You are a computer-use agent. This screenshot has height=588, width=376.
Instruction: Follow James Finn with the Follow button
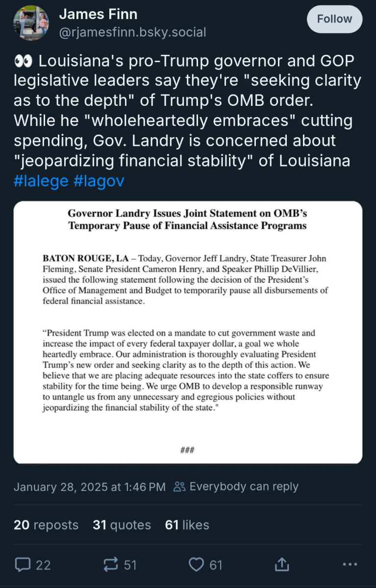334,19
